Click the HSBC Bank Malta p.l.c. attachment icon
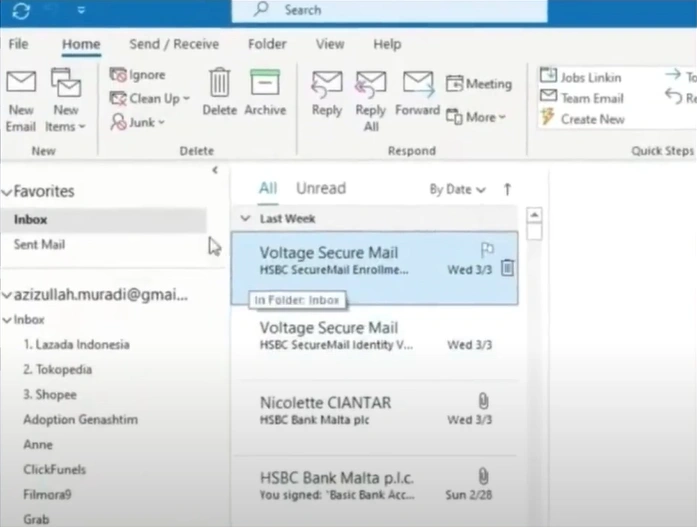This screenshot has height=527, width=697. point(483,476)
